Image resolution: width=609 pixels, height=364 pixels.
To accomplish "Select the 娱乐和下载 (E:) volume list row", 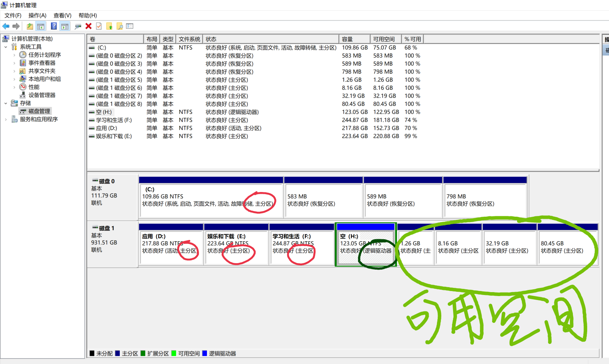I will point(256,136).
